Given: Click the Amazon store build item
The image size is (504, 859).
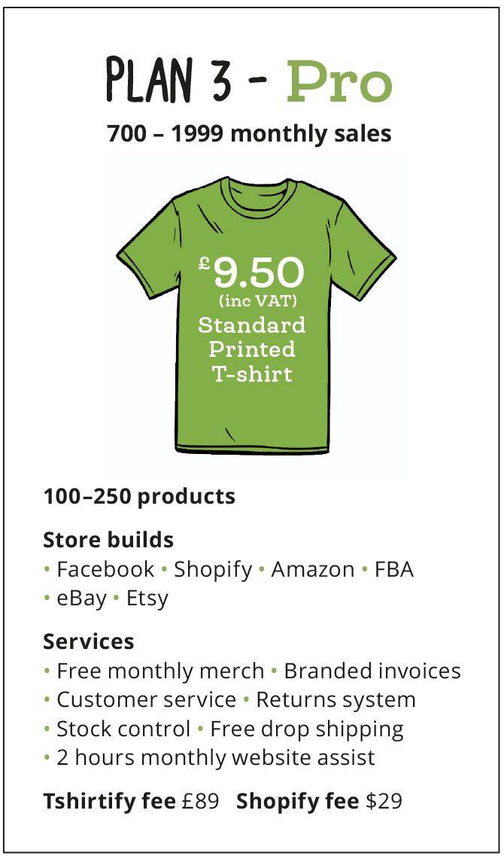Looking at the screenshot, I should pyautogui.click(x=313, y=569).
